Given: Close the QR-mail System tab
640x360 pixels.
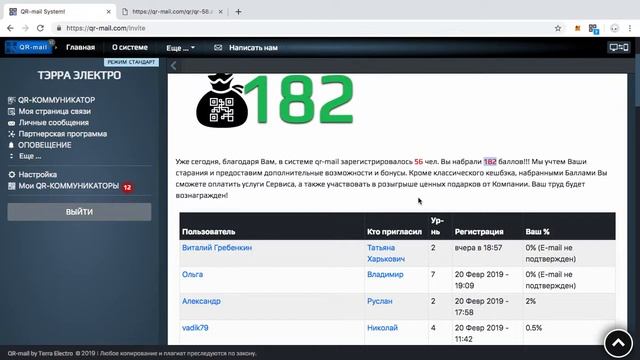Looking at the screenshot, I should 109,12.
